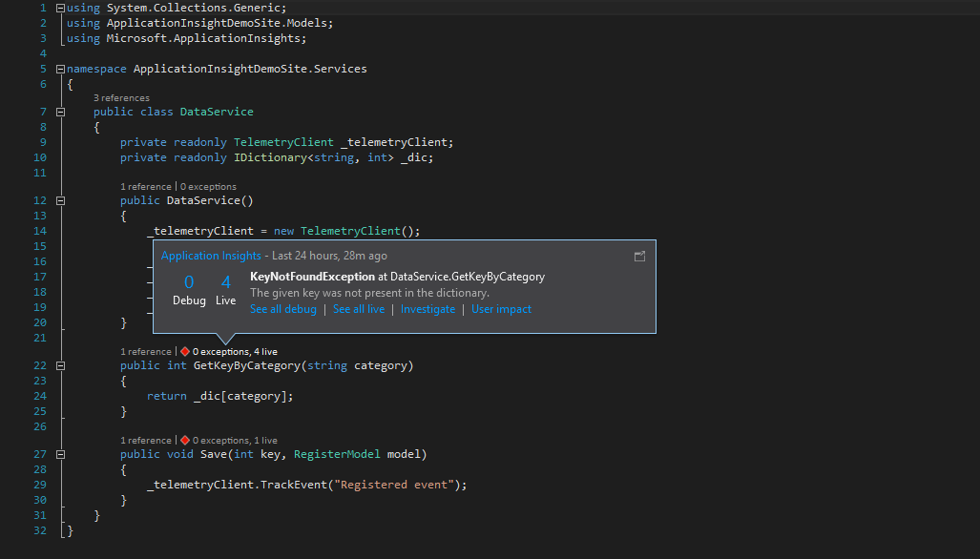Click line number 1 in gutter

tap(43, 8)
